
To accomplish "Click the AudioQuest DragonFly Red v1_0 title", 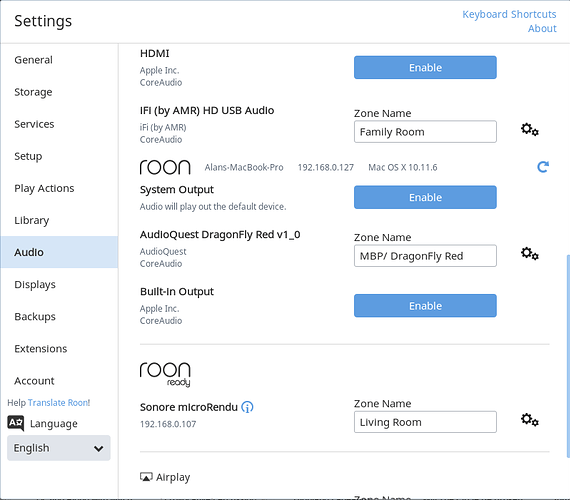I will tap(220, 235).
